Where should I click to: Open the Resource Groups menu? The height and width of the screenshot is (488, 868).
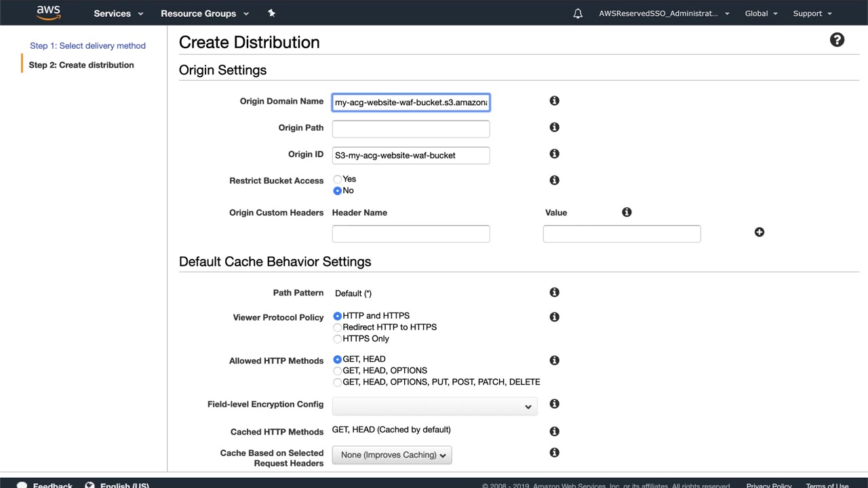point(204,14)
